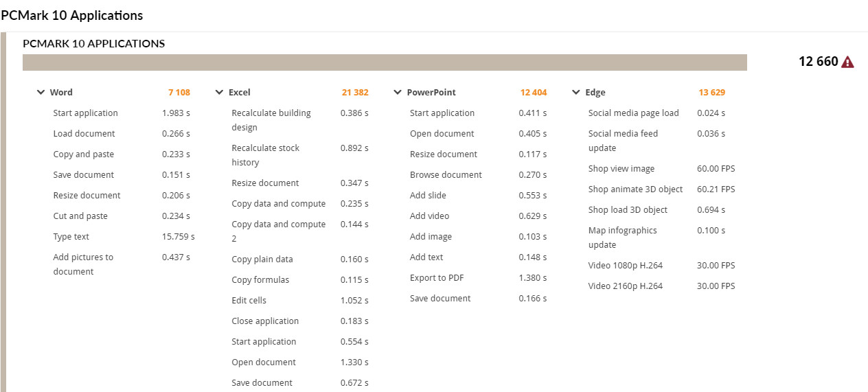Click the Export to PDF row

click(479, 277)
